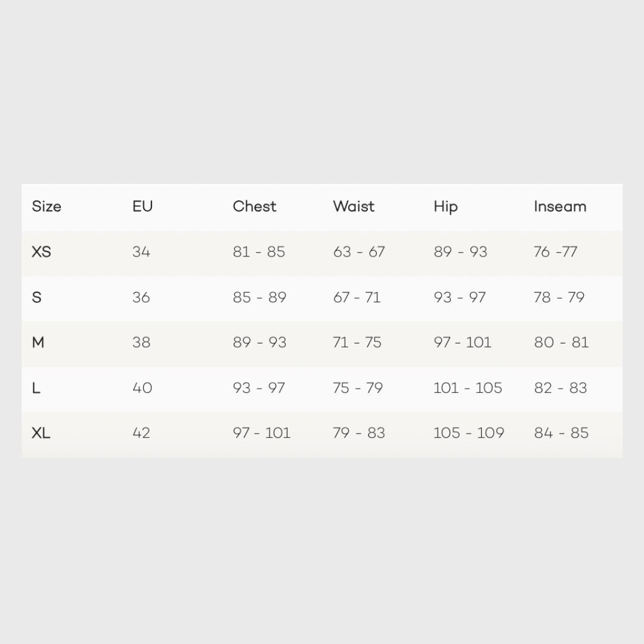Select the Waist column header
Screen dimensions: 644x644
point(354,206)
